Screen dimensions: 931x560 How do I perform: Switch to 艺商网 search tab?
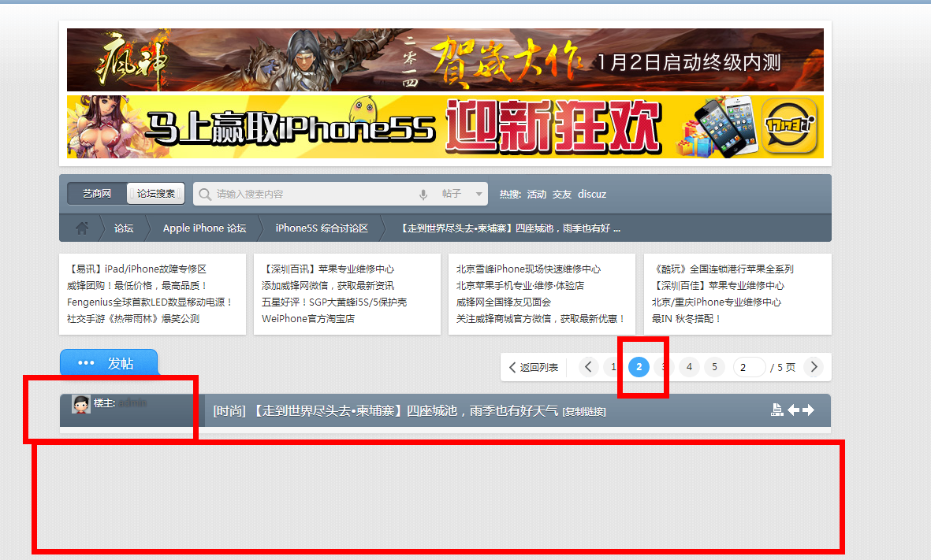(97, 194)
